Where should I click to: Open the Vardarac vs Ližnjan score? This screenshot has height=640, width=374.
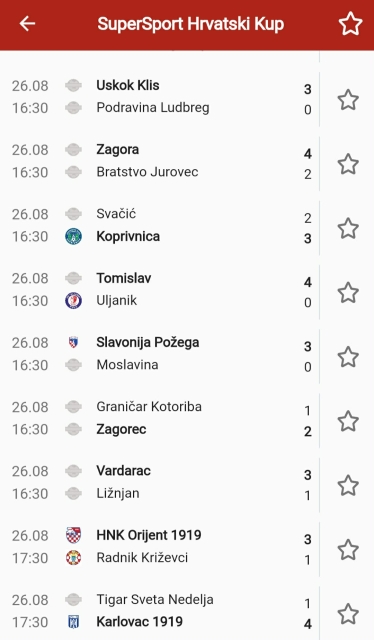coord(307,485)
